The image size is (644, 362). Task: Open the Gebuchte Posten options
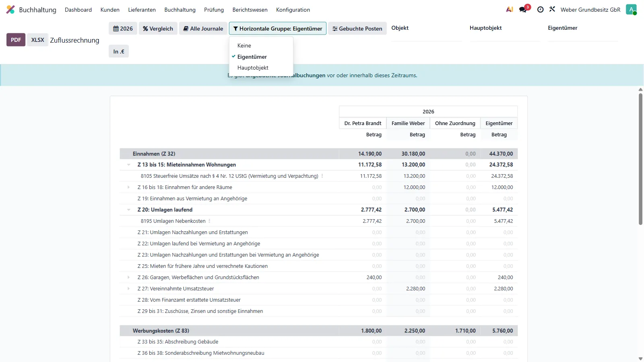(x=357, y=29)
